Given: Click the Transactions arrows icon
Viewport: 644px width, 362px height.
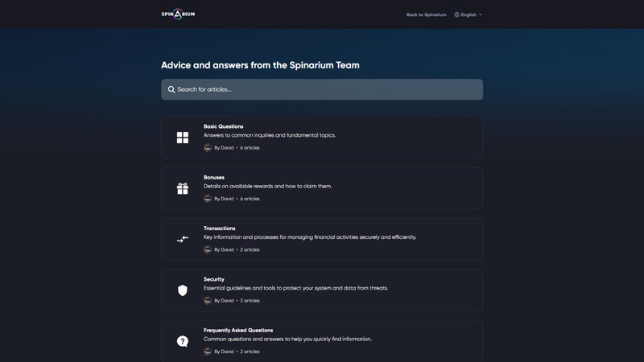Looking at the screenshot, I should (x=183, y=239).
